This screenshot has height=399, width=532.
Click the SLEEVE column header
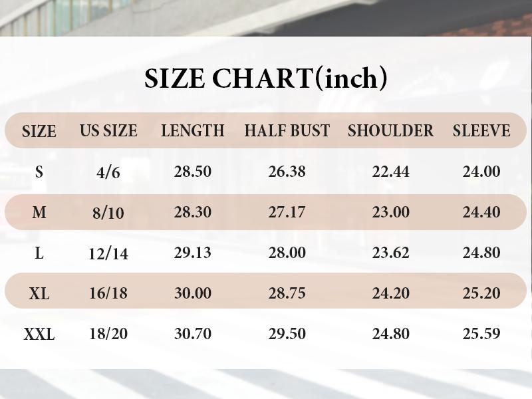click(x=481, y=131)
